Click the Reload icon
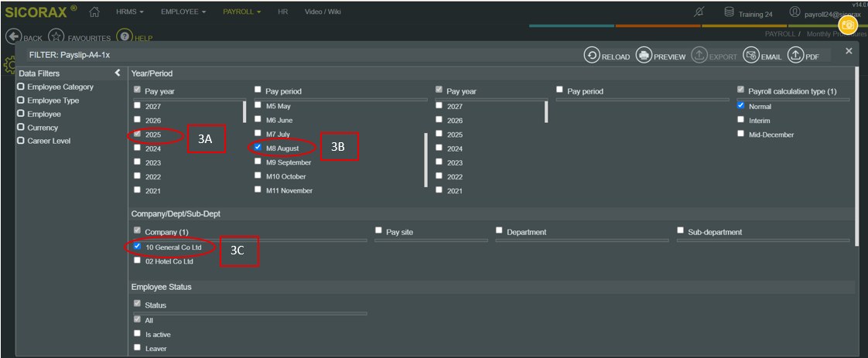868x358 pixels. (x=593, y=56)
